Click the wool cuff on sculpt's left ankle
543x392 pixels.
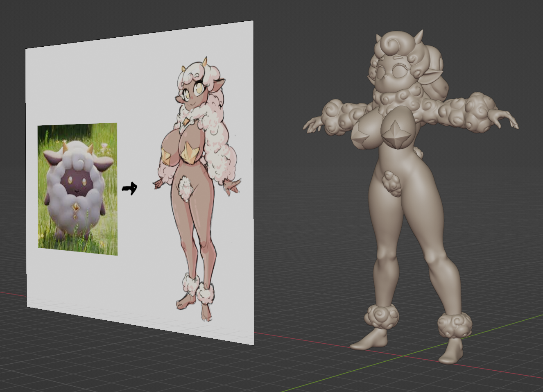pyautogui.click(x=382, y=316)
